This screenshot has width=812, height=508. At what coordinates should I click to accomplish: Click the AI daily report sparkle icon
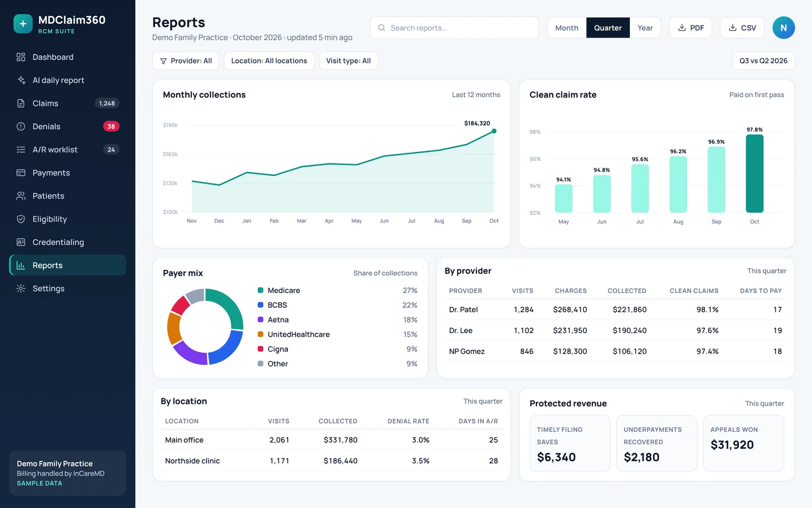click(x=21, y=80)
